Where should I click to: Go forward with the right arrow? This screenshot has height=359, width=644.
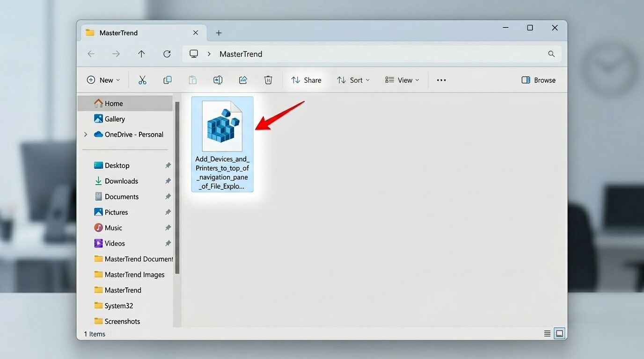(x=116, y=54)
